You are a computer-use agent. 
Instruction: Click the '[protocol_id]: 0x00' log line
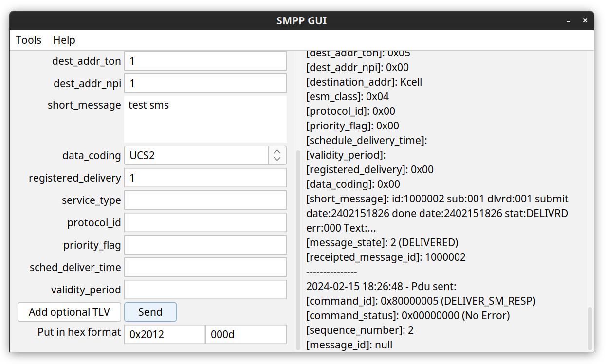click(x=350, y=111)
